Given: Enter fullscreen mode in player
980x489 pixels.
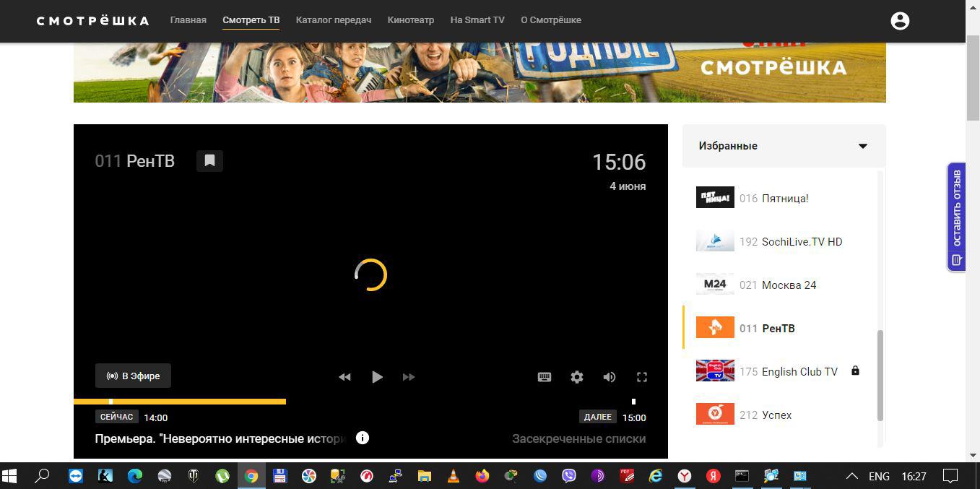Looking at the screenshot, I should tap(641, 377).
